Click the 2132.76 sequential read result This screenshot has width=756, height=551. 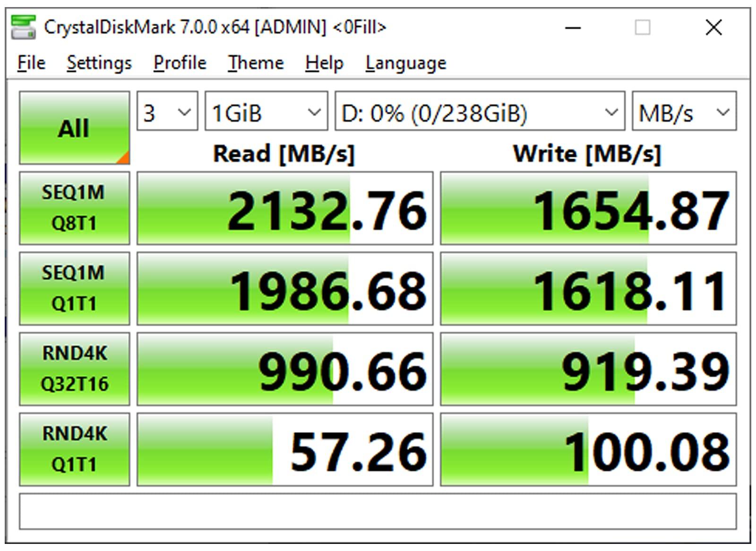click(x=285, y=208)
